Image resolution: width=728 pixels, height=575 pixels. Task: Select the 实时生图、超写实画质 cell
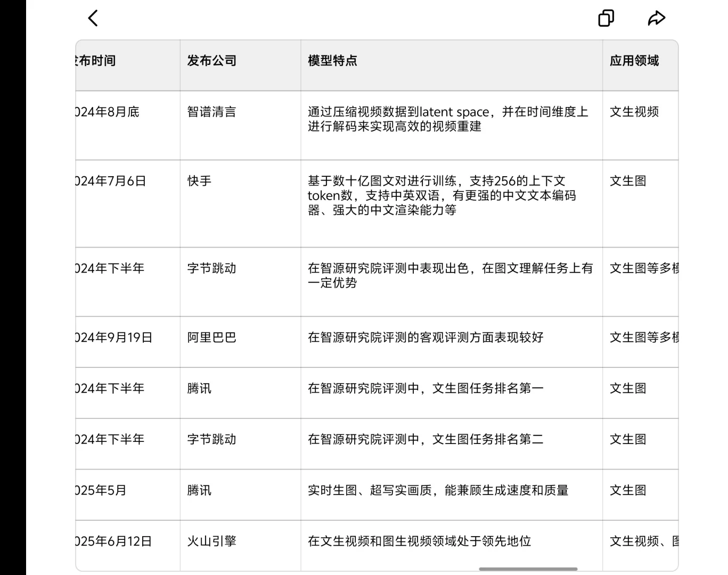point(452,495)
